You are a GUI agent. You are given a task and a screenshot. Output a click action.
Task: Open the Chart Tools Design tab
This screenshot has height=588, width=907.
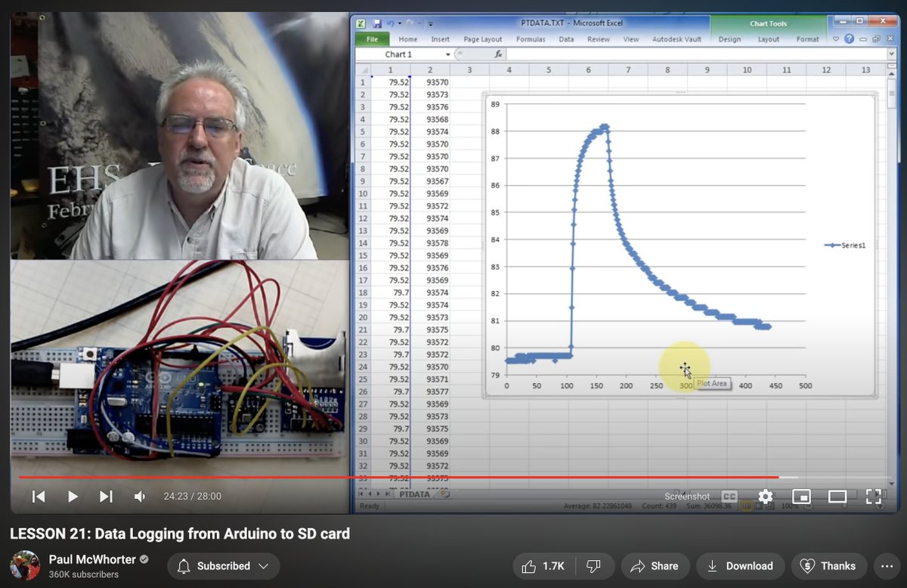tap(729, 39)
